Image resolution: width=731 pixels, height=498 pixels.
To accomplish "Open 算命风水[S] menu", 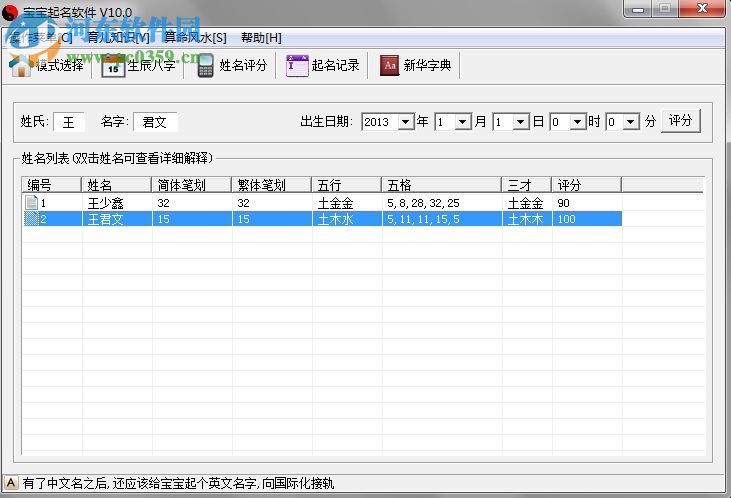I will pos(195,38).
